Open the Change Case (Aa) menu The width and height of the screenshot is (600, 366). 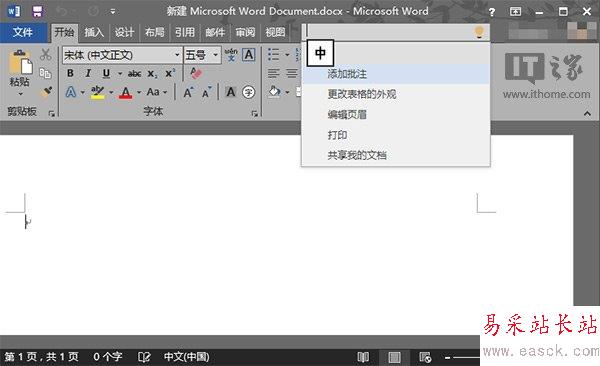point(157,92)
